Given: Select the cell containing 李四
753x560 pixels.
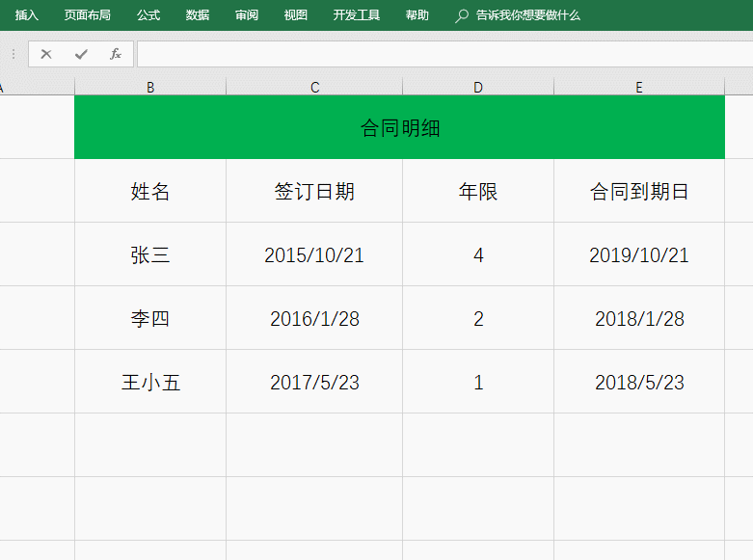Looking at the screenshot, I should [150, 318].
